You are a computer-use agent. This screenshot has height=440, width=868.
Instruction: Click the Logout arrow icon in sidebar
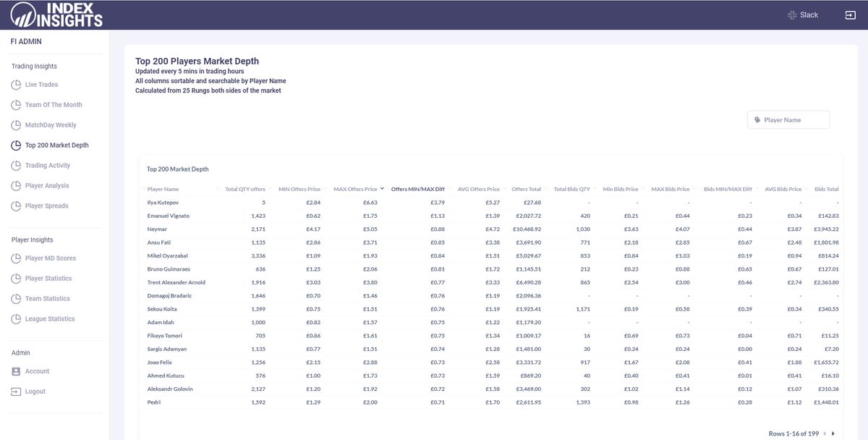coord(17,391)
